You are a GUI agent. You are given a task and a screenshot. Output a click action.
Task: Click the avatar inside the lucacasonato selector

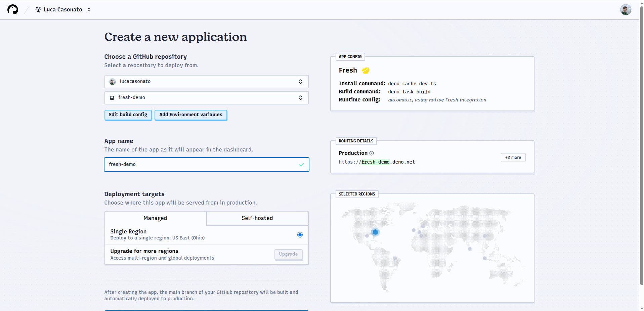coord(112,81)
